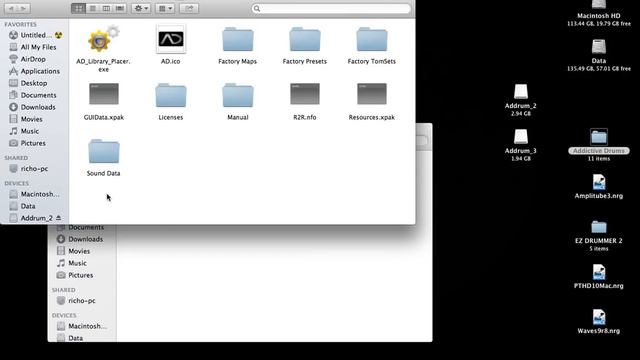This screenshot has width=640, height=360.
Task: Select Untitled disc in front sidebar
Action: pyautogui.click(x=35, y=35)
